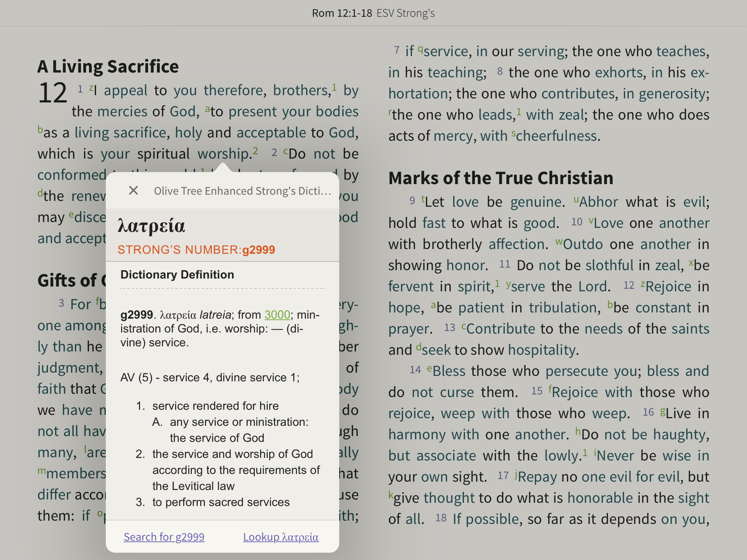
Task: Tap verse number 9
Action: [x=412, y=200]
